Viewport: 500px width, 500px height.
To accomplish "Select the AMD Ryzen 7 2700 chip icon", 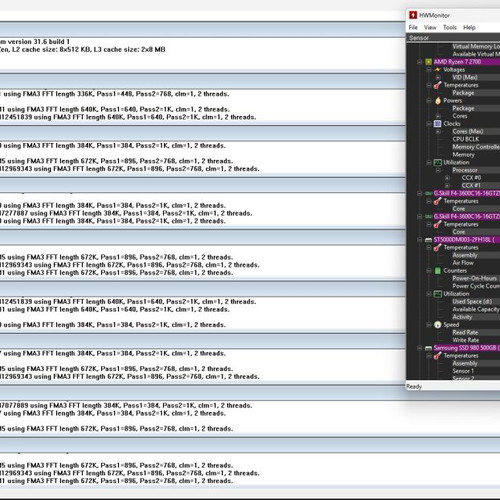I will [429, 62].
